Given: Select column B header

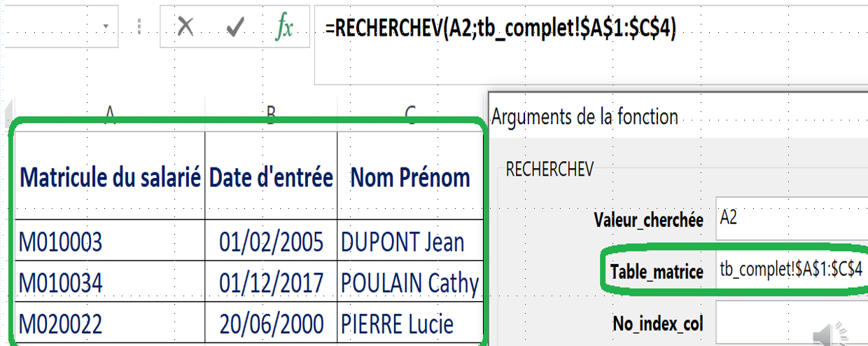Looking at the screenshot, I should (x=270, y=115).
